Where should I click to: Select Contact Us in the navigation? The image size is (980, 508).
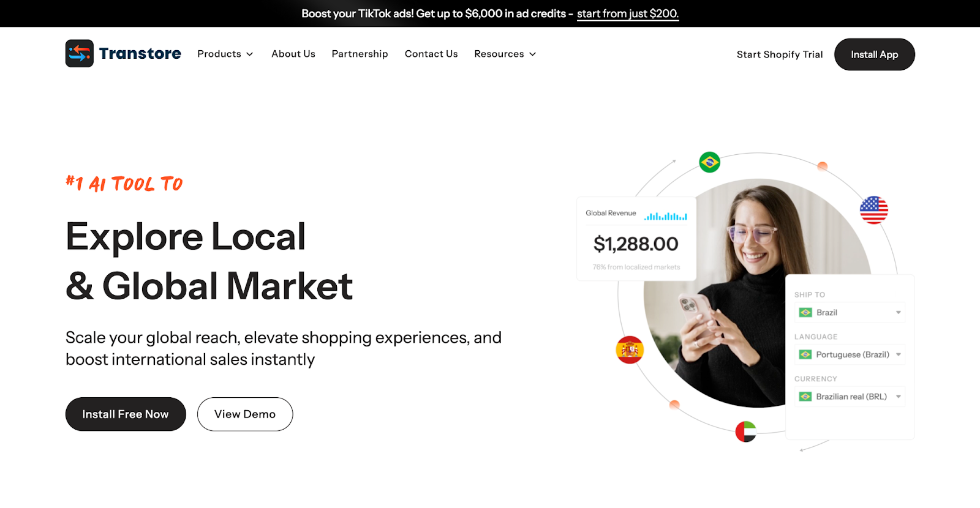coord(431,54)
